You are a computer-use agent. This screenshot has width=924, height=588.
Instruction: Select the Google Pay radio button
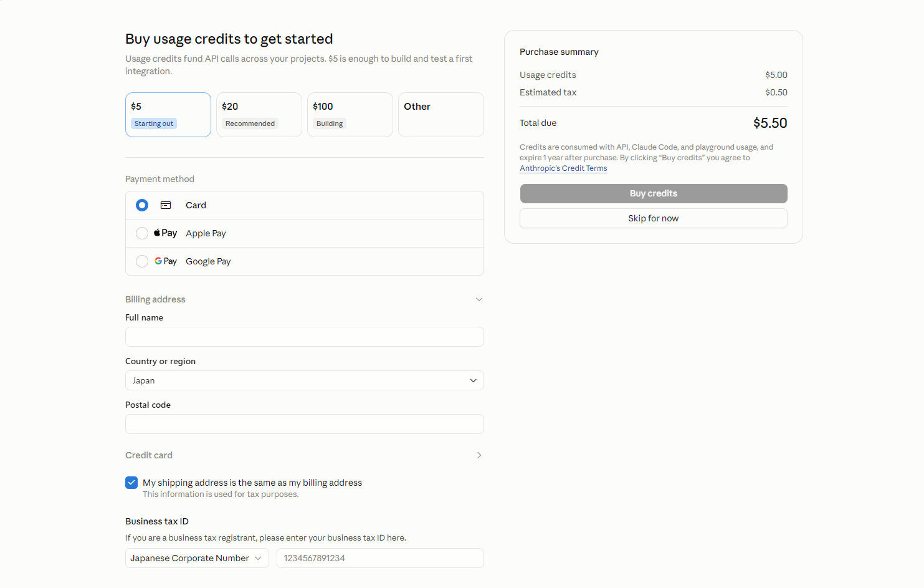point(142,261)
